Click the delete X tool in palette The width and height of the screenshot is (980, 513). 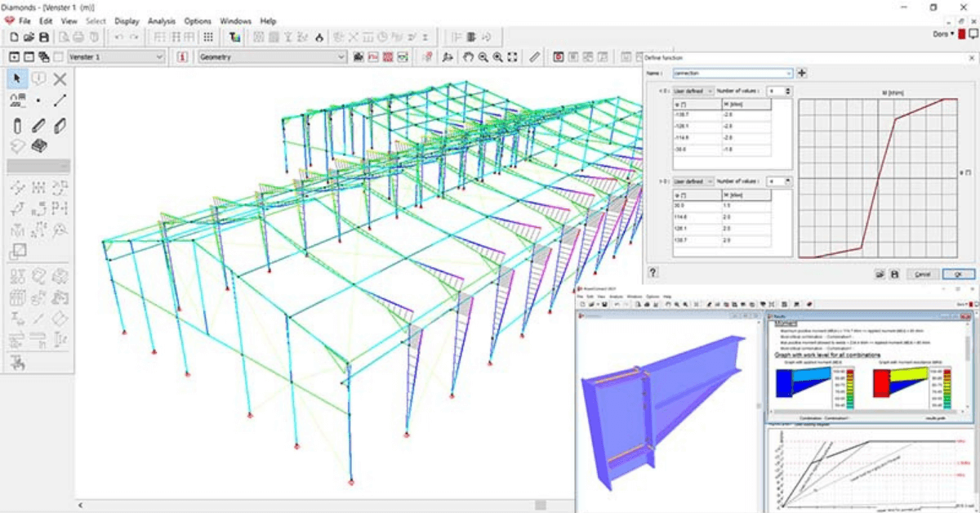(x=60, y=78)
